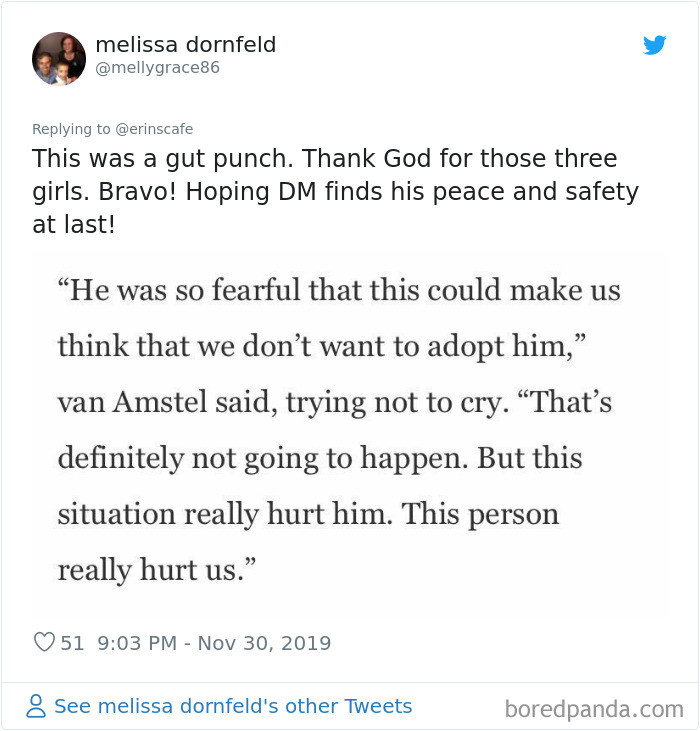Click the person icon beside other Tweets link
The image size is (700, 731).
(36, 707)
